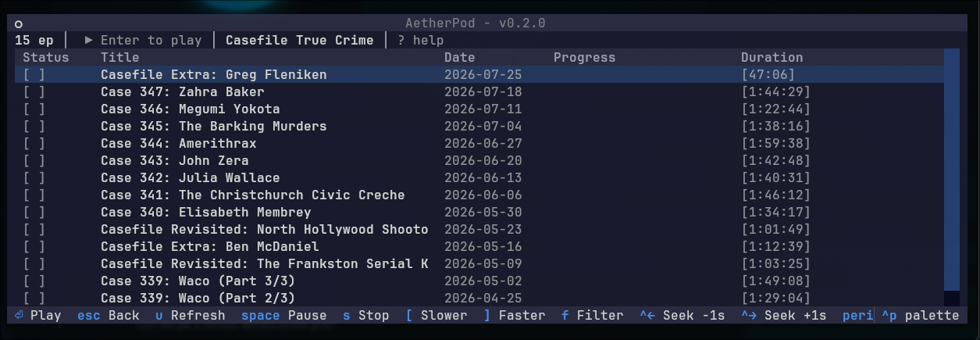
Task: Toggle status box for Case 346: Megumi Yokota
Action: (34, 109)
